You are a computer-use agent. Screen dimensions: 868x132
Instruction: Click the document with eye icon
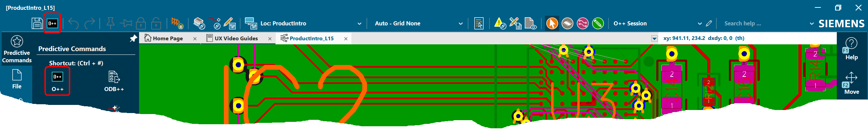point(531,23)
